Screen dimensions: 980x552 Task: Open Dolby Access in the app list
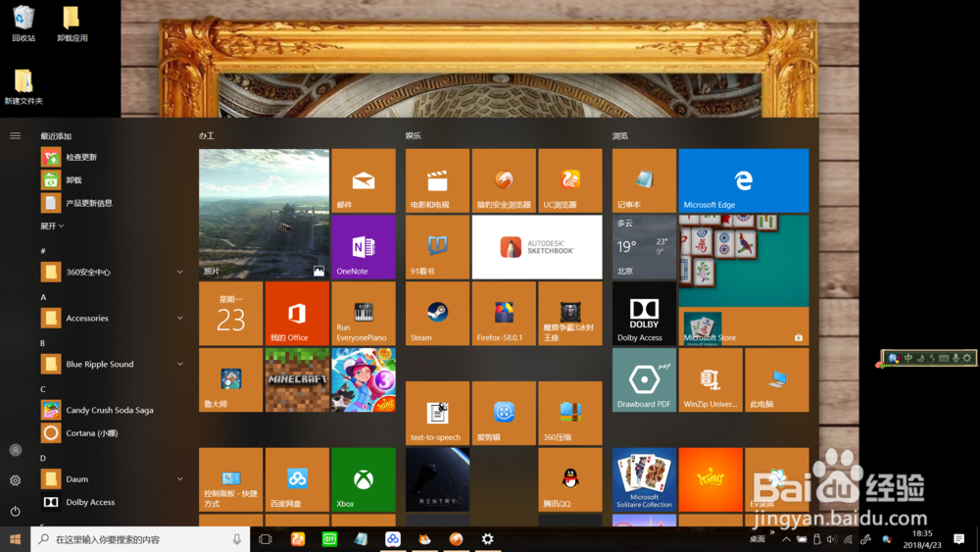point(113,502)
